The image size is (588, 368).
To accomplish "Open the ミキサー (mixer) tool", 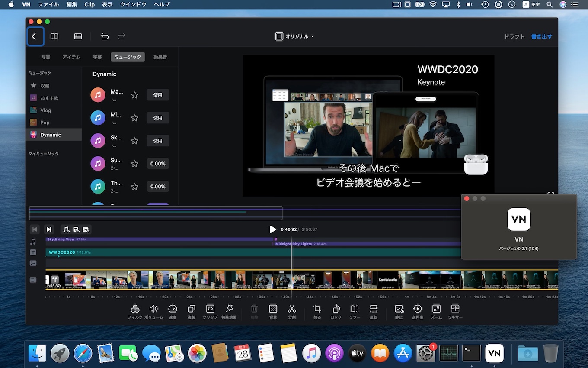I will tap(455, 311).
